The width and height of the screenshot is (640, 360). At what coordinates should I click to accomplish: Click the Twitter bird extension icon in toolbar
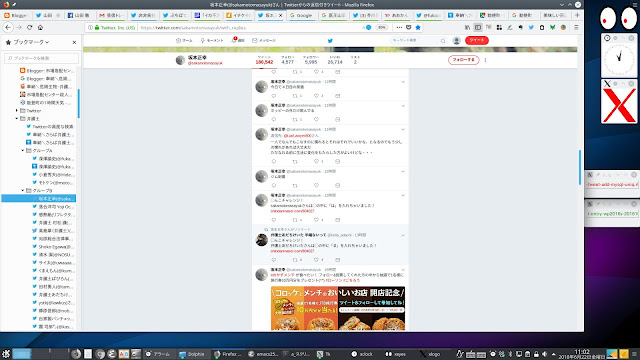click(x=531, y=27)
